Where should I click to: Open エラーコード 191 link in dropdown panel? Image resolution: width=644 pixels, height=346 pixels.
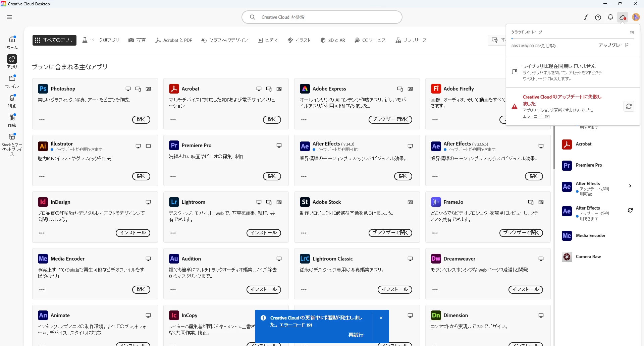536,116
